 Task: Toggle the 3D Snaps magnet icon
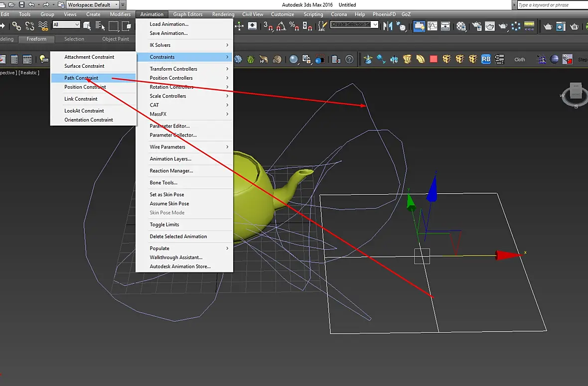click(268, 26)
